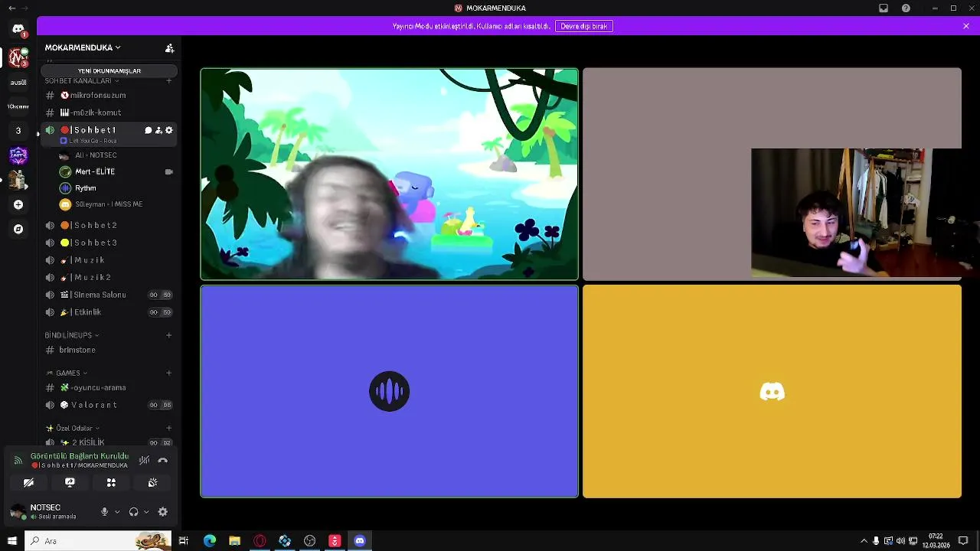This screenshot has height=551, width=980.
Task: Open help question mark icon
Action: 906,8
